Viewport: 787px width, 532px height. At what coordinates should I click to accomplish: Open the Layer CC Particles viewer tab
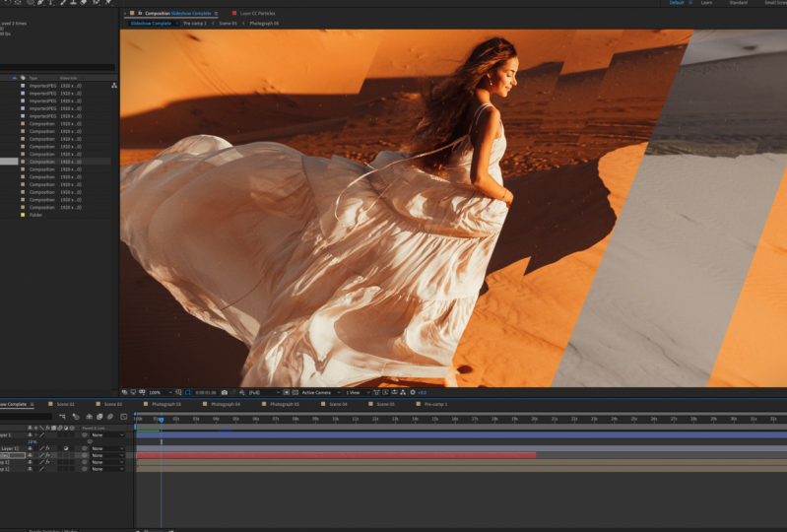coord(257,13)
